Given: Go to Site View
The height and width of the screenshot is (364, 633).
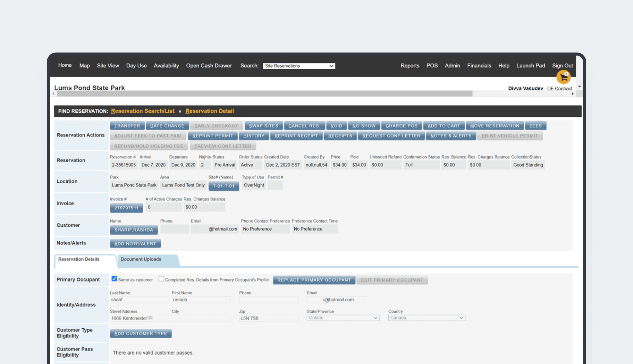Looking at the screenshot, I should point(108,66).
